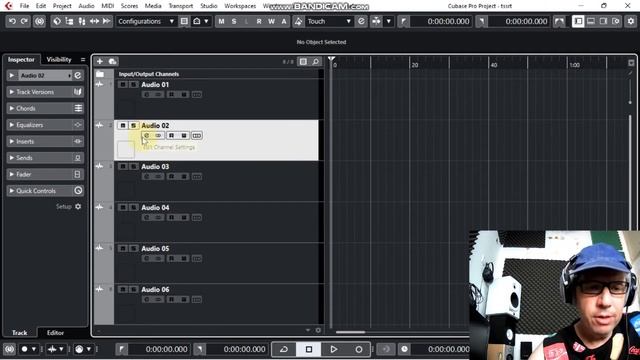Toggle the lower zone visibility button
This screenshot has width=640, height=360.
[591, 21]
